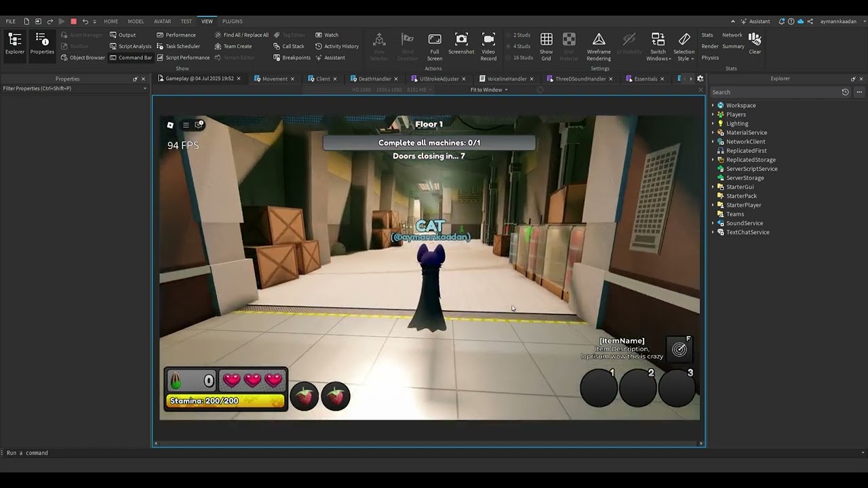The image size is (868, 488).
Task: Click the aymannkaadan account name
Action: (x=838, y=21)
